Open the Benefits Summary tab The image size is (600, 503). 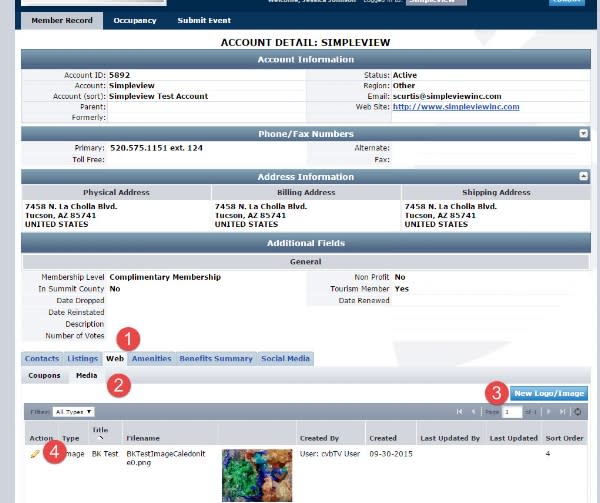coord(216,358)
